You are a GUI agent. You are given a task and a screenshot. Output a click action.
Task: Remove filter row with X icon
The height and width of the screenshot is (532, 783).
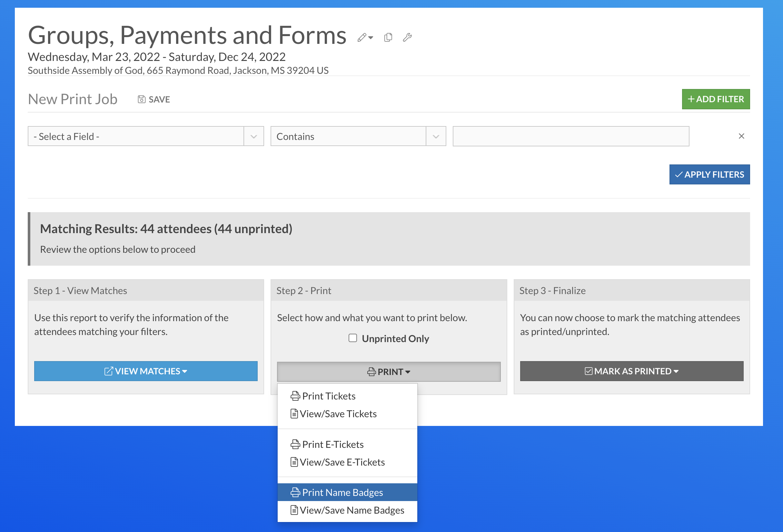[741, 136]
